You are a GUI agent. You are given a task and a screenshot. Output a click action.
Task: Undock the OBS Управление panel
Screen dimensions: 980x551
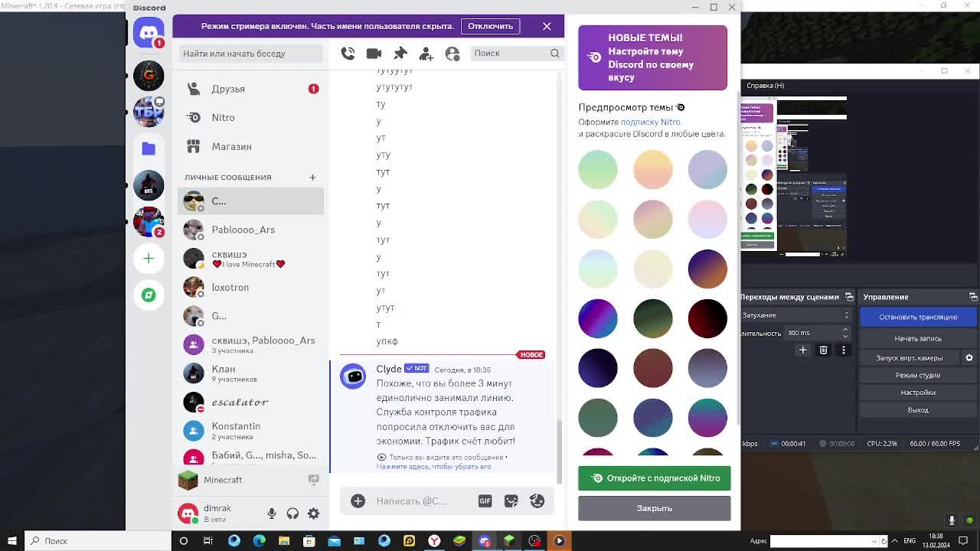tap(973, 297)
